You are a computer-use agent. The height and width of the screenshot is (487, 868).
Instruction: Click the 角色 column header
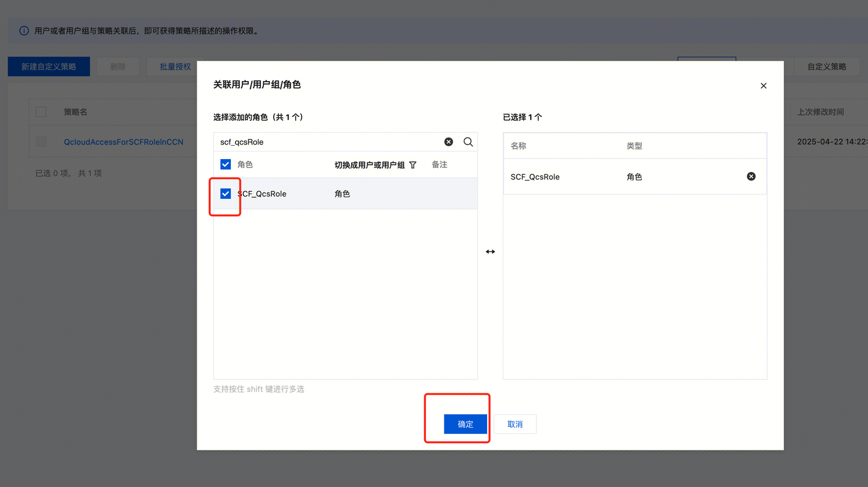coord(245,164)
